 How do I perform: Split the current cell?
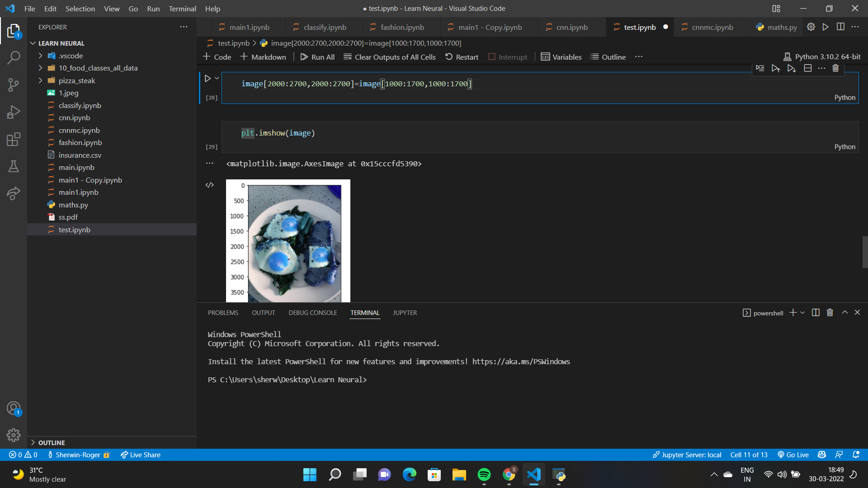(808, 68)
